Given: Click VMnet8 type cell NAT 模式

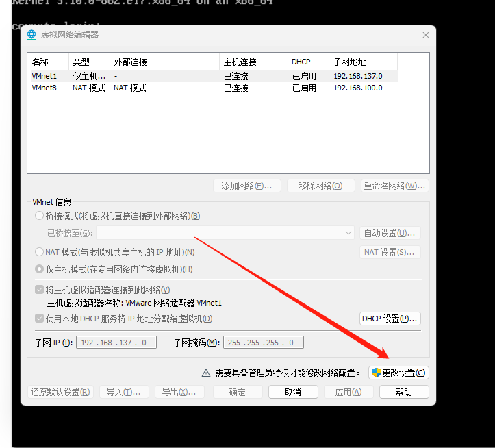Looking at the screenshot, I should point(89,88).
